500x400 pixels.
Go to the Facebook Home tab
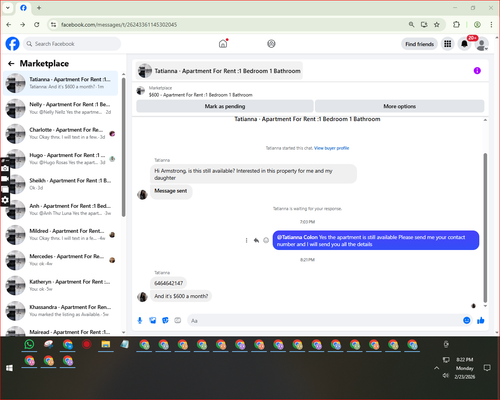[223, 44]
